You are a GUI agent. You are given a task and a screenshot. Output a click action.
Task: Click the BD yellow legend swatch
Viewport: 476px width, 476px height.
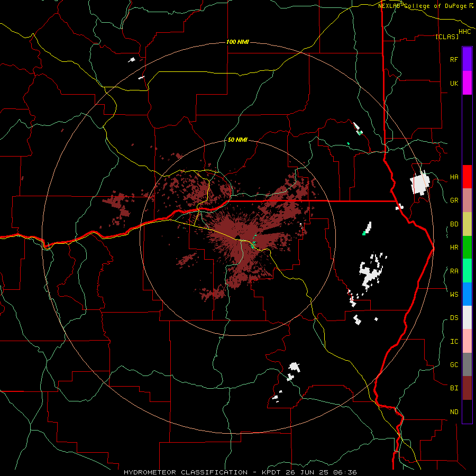pyautogui.click(x=467, y=224)
